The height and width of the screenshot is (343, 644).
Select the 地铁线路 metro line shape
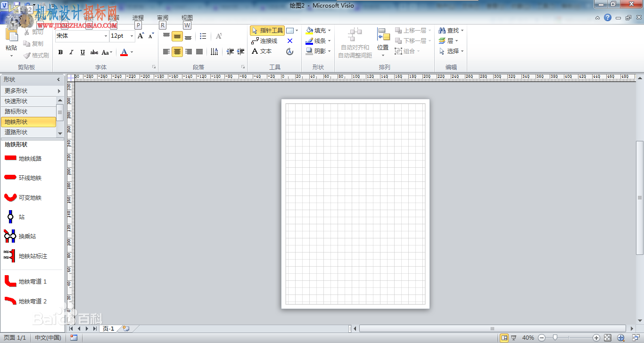coord(23,159)
